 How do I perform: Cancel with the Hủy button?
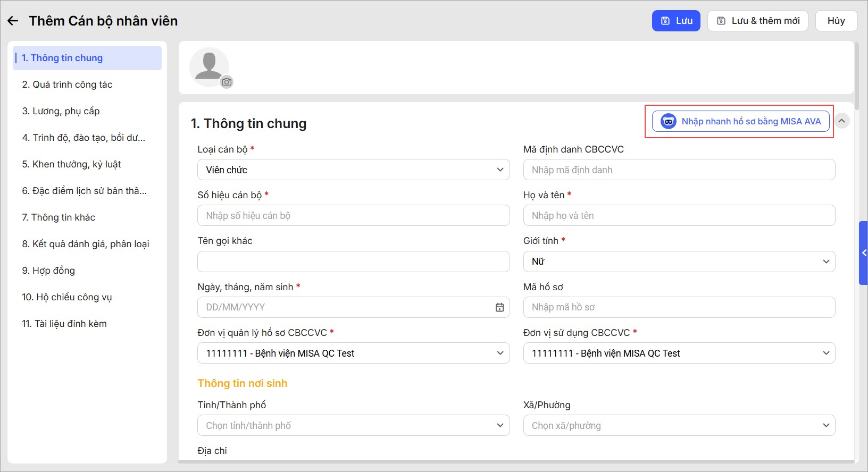836,21
